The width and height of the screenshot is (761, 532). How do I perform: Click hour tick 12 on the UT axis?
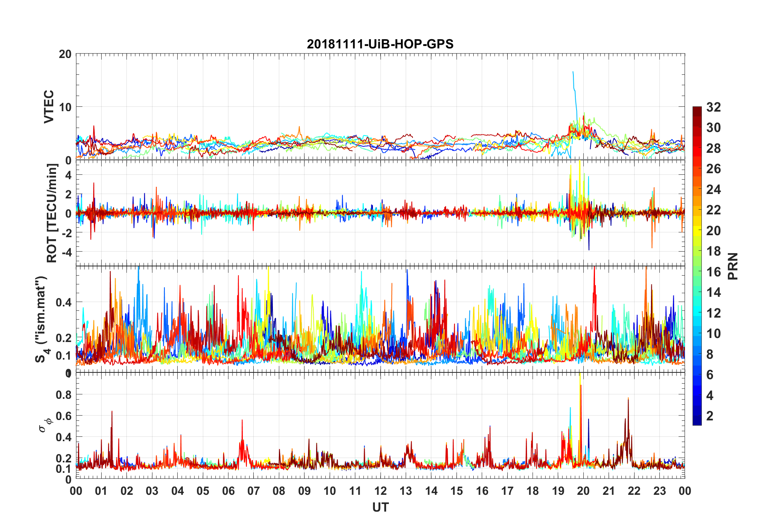[380, 491]
